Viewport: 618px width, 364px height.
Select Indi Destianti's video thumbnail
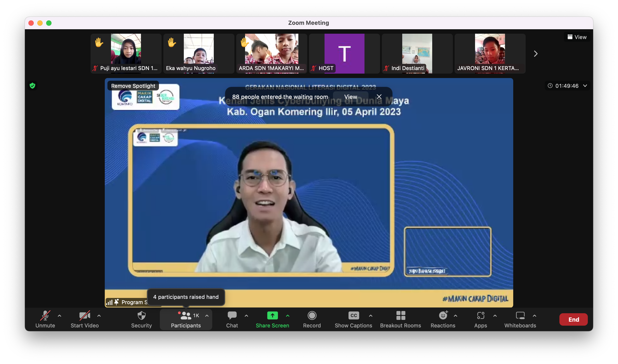click(x=417, y=53)
